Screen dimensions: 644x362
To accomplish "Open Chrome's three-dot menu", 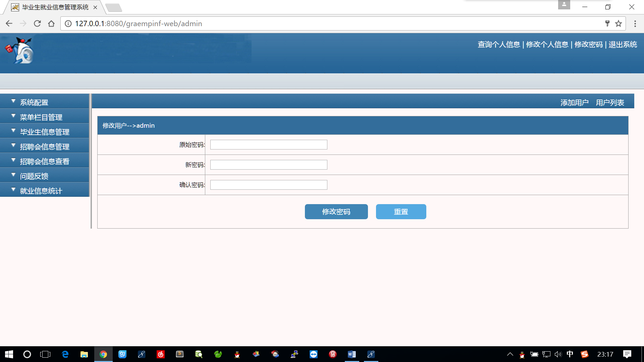I will pyautogui.click(x=635, y=23).
